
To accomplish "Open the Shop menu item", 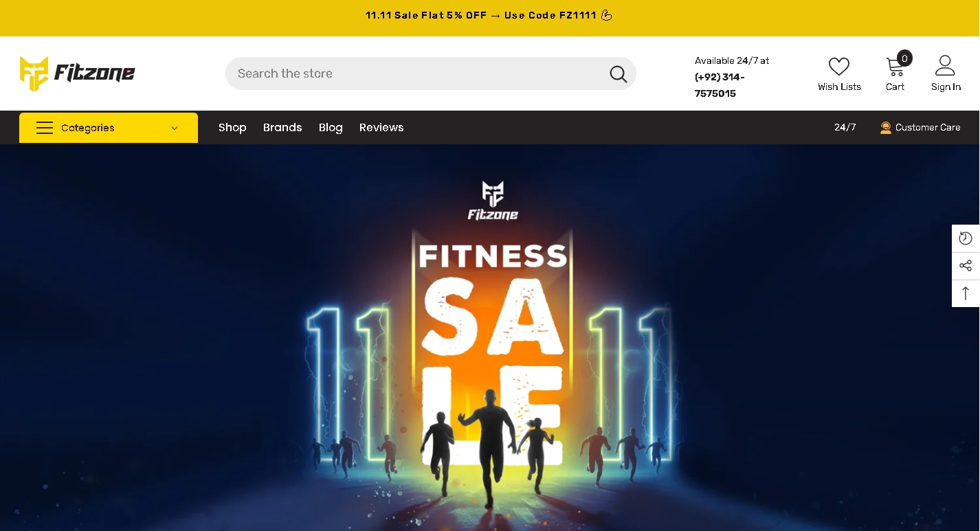I will coord(232,128).
